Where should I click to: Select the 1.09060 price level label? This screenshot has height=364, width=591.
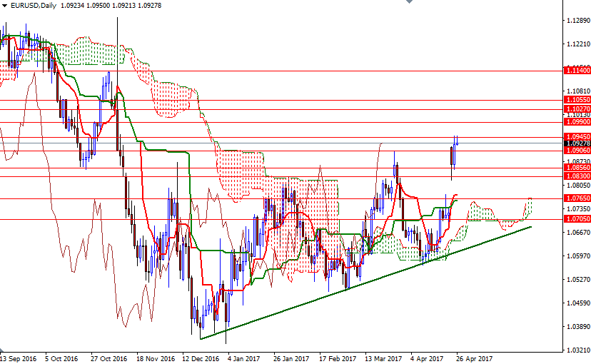point(577,151)
